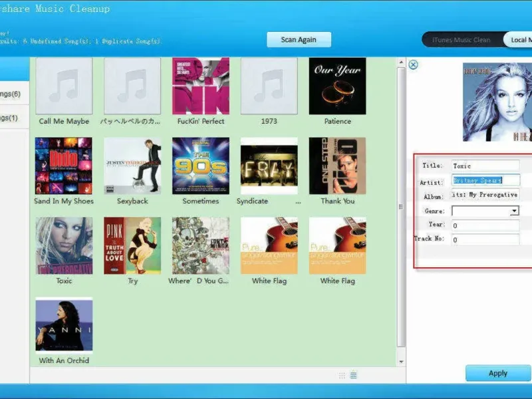Click the Scan Again button
Viewport: 532px width, 399px height.
click(299, 40)
